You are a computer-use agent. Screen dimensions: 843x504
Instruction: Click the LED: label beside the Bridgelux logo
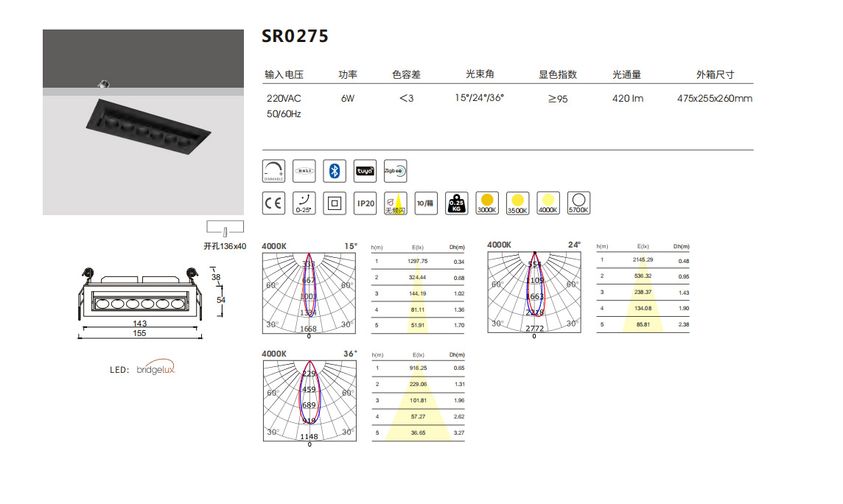[x=119, y=370]
